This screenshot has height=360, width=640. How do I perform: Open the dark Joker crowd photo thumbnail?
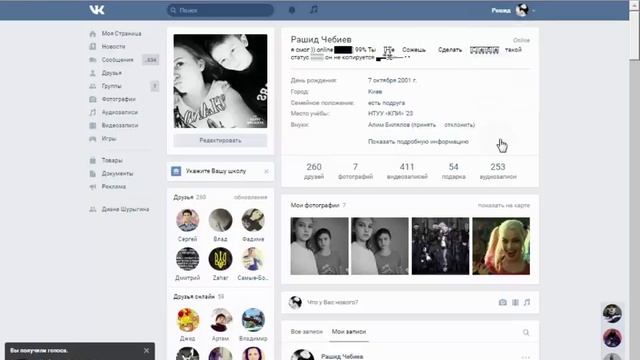point(440,246)
